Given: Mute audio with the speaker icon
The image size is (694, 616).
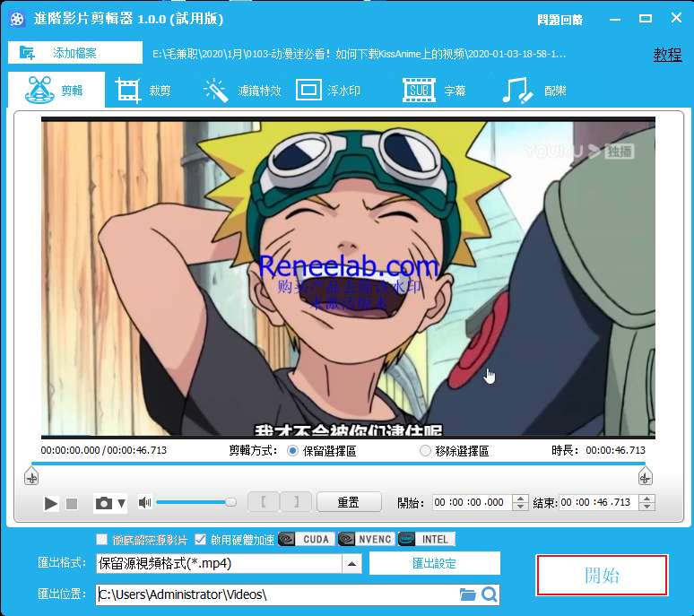Looking at the screenshot, I should tap(144, 503).
